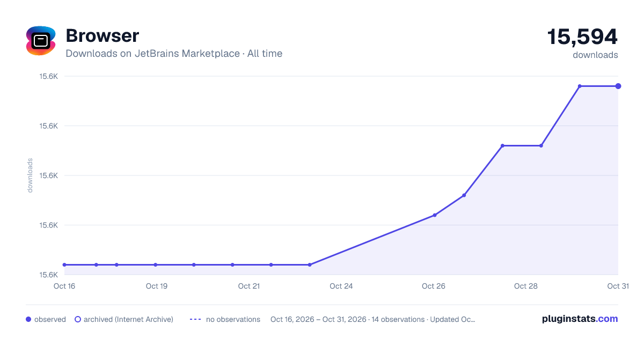Click the 15,594 downloads total
Image resolution: width=644 pixels, height=338 pixels.
pyautogui.click(x=582, y=37)
